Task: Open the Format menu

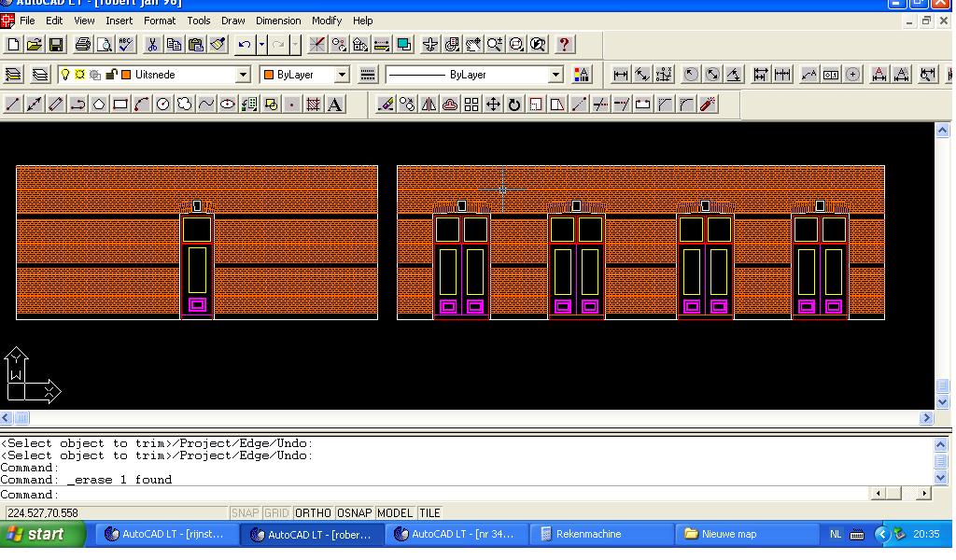Action: 160,21
